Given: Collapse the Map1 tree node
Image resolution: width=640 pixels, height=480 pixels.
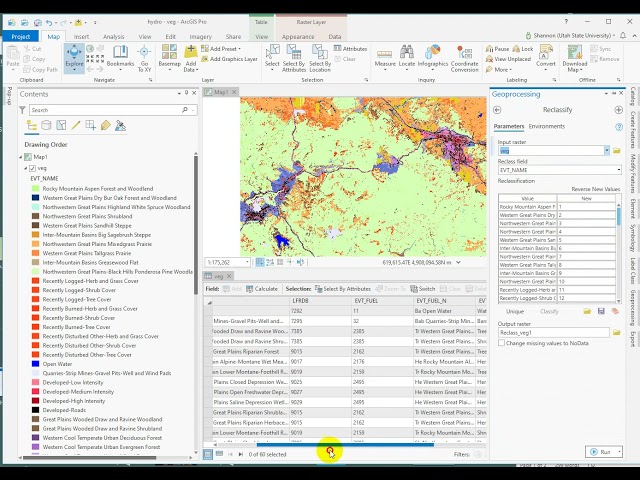Looking at the screenshot, I should point(21,157).
